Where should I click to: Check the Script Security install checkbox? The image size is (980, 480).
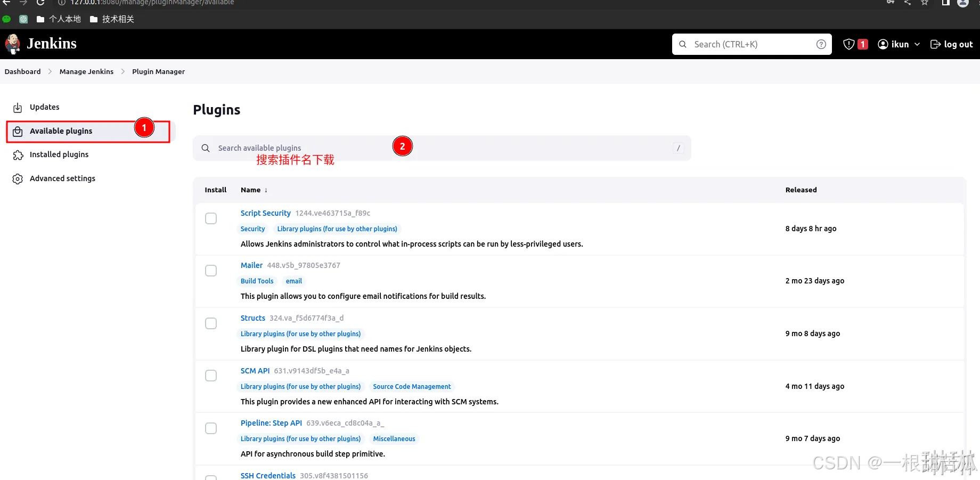211,218
